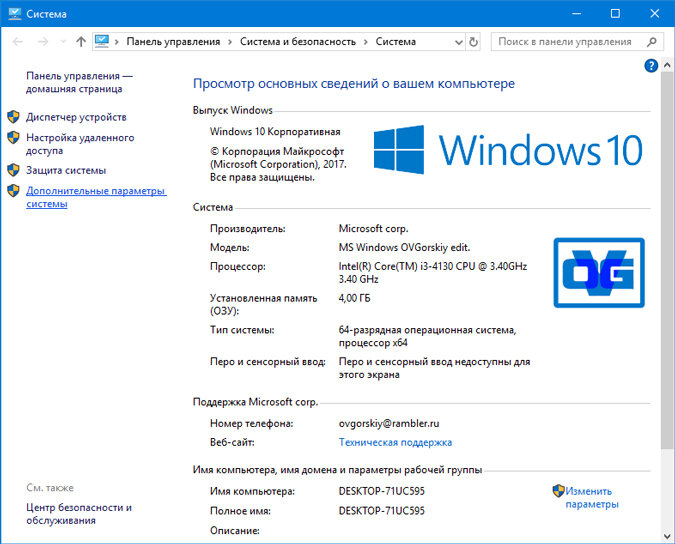This screenshot has height=544, width=675.
Task: Open Защита системы link
Action: tap(66, 170)
